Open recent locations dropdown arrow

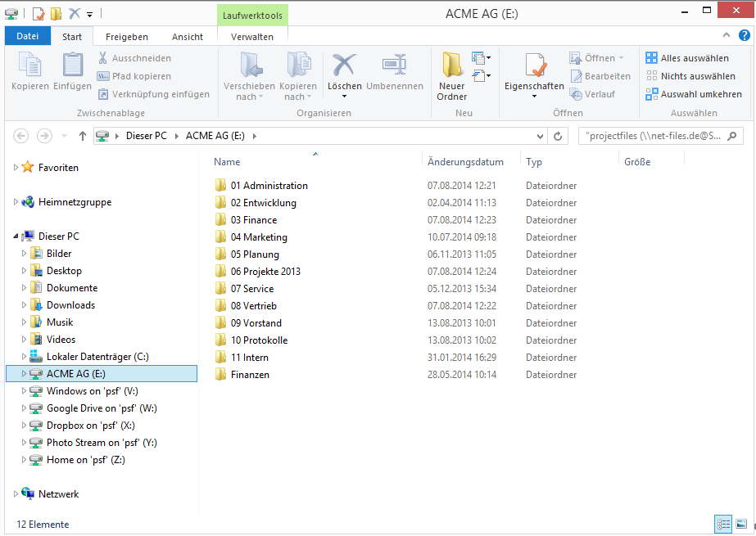(x=64, y=137)
